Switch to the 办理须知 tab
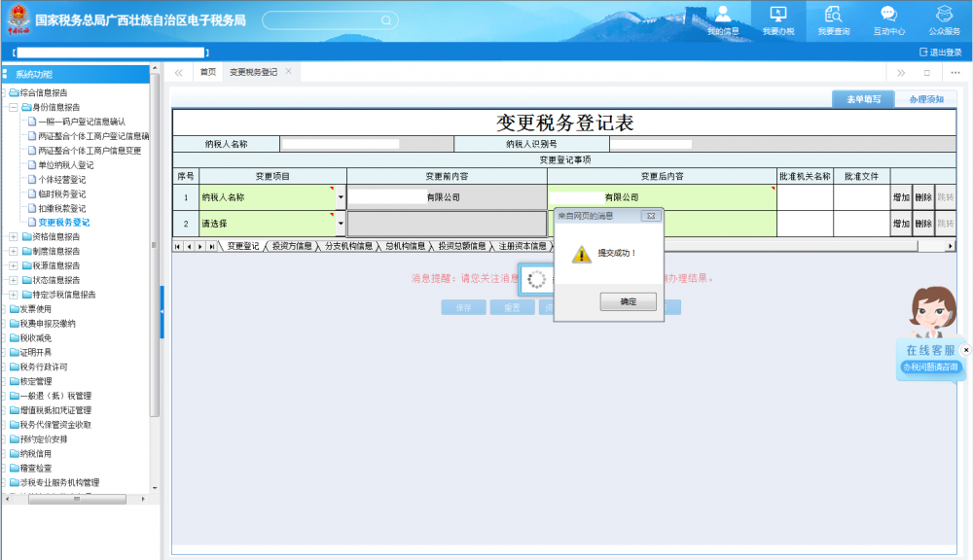Viewport: 973px width, 560px height. (x=925, y=99)
